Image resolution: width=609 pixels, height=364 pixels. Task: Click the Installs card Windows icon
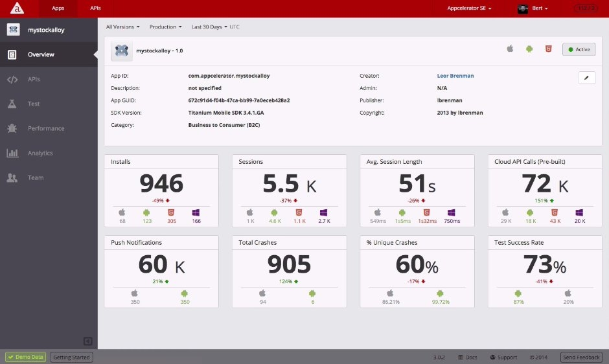point(196,212)
